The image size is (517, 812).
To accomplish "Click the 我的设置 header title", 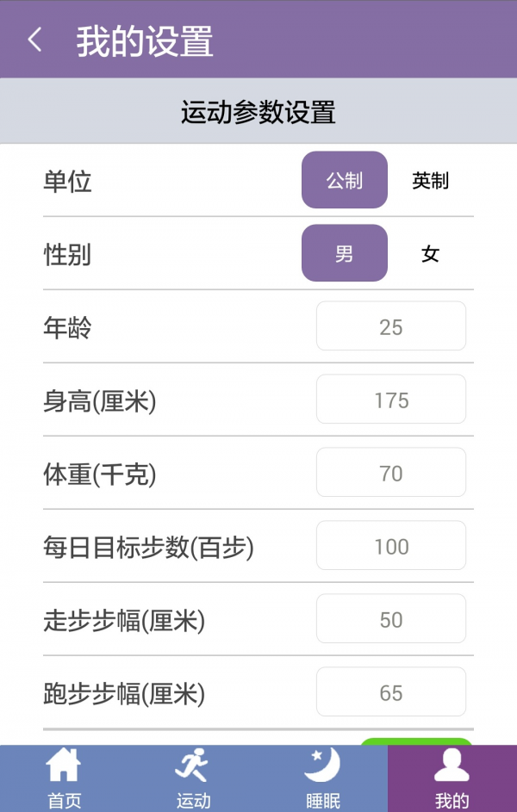I will click(145, 41).
